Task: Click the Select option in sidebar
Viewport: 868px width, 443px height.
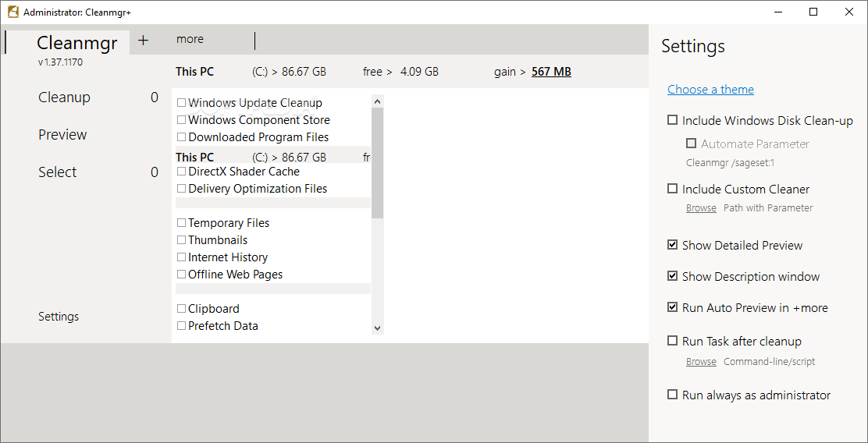Action: (58, 172)
